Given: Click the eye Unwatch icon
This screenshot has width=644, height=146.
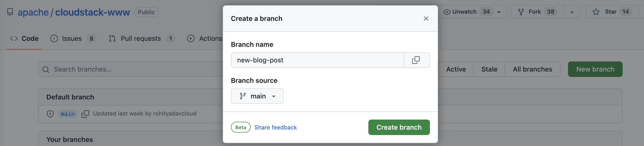Looking at the screenshot, I should click(447, 12).
